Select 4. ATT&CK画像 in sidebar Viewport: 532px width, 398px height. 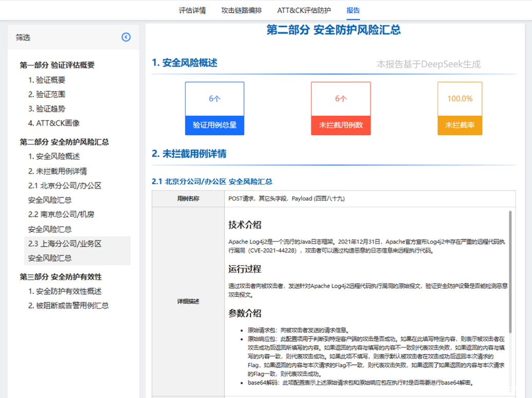point(54,123)
